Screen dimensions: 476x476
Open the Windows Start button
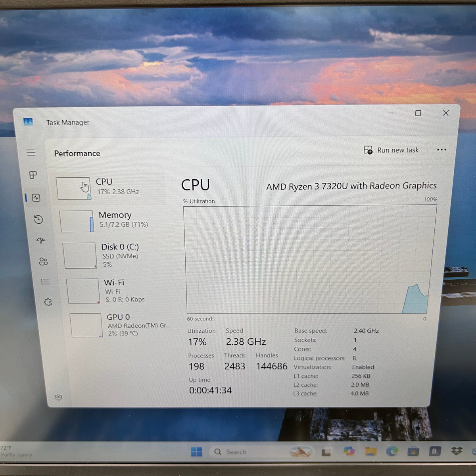tap(196, 452)
